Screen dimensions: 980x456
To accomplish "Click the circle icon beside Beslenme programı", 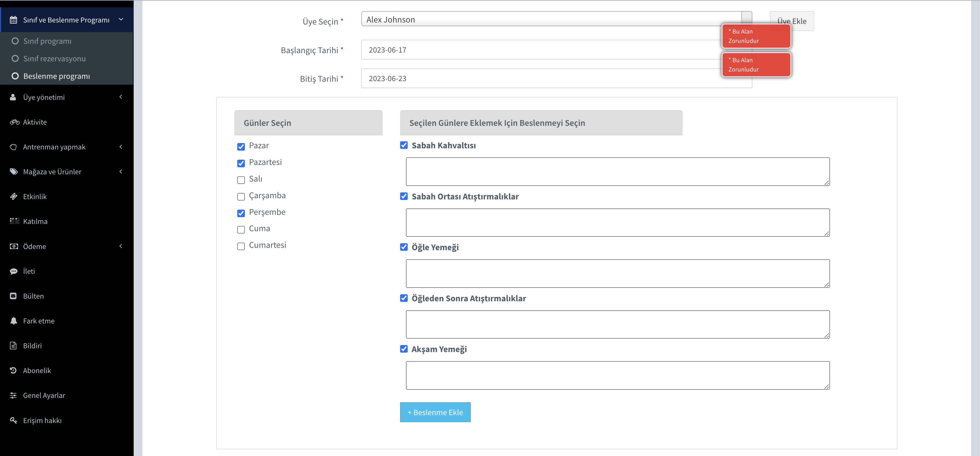I will pos(15,76).
